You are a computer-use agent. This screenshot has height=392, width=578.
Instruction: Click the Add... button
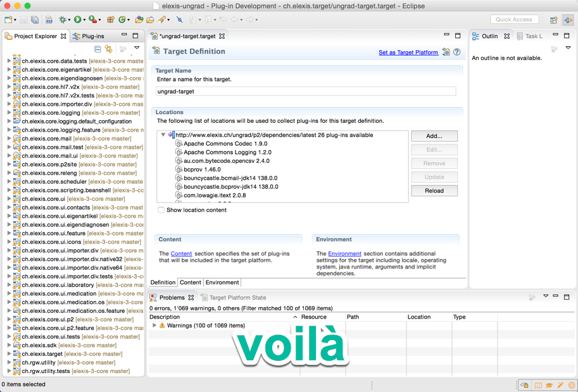(434, 136)
